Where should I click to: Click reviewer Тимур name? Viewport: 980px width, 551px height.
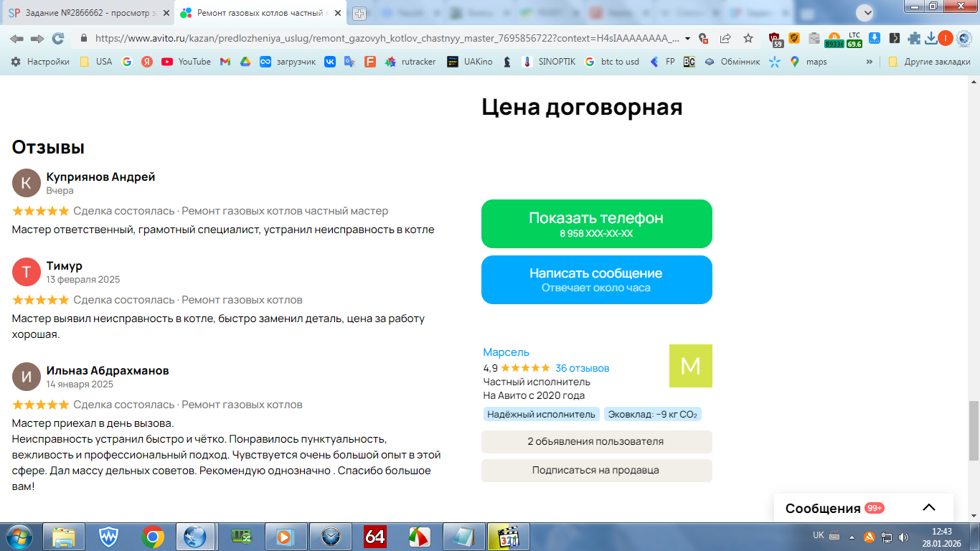coord(65,265)
